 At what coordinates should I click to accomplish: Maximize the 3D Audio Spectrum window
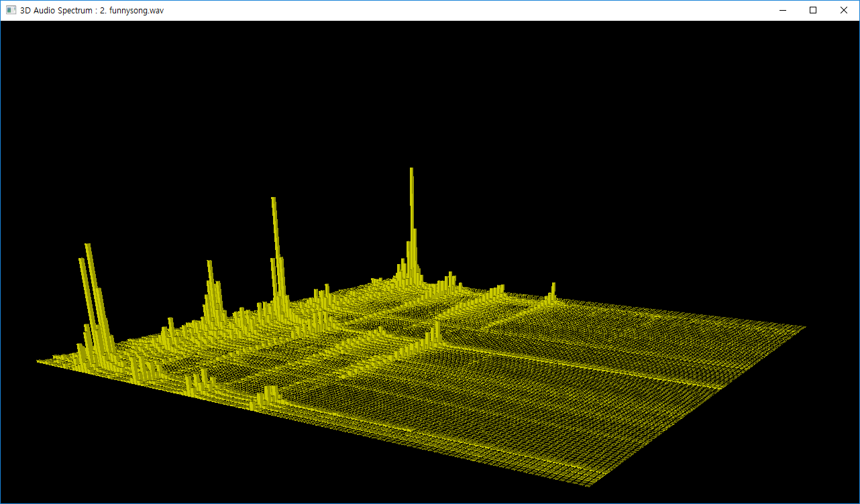click(813, 10)
